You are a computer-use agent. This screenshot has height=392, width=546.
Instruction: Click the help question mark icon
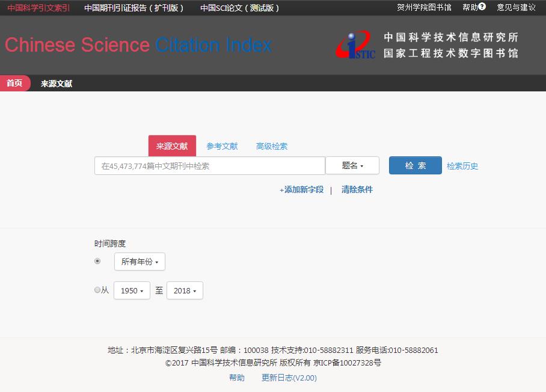[x=482, y=6]
